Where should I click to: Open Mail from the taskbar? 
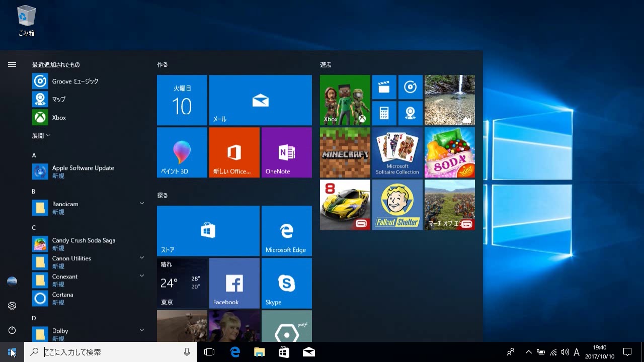coord(309,352)
